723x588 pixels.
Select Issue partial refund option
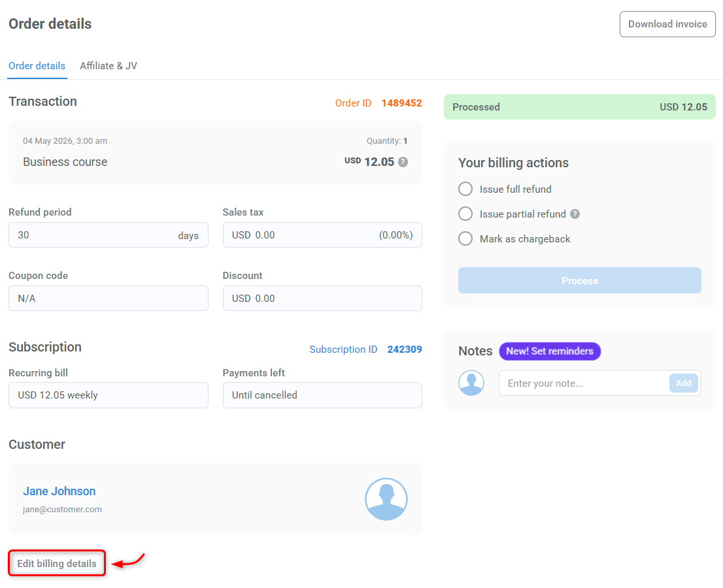tap(465, 214)
